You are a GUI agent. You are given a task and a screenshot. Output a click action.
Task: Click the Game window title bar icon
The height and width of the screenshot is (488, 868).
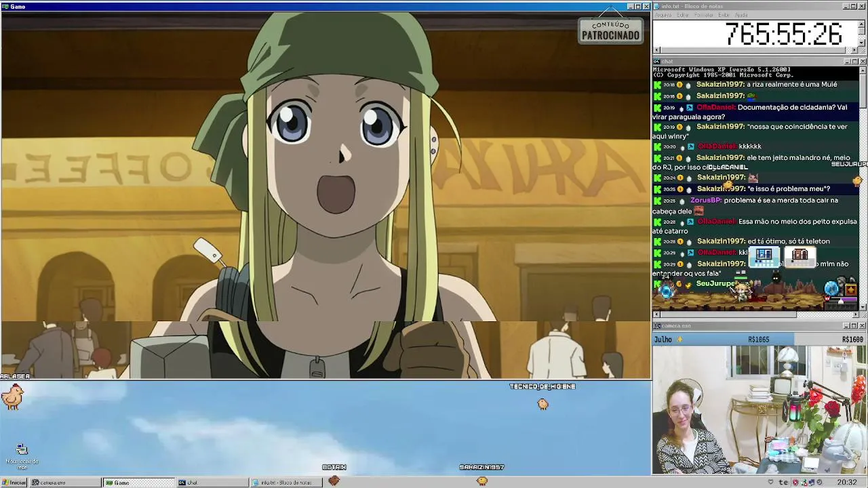[x=5, y=7]
